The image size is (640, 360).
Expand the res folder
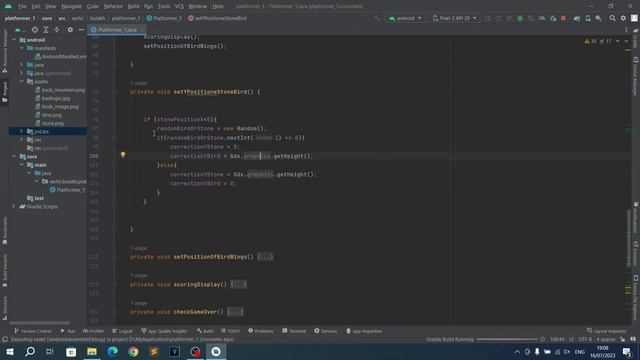(22, 140)
